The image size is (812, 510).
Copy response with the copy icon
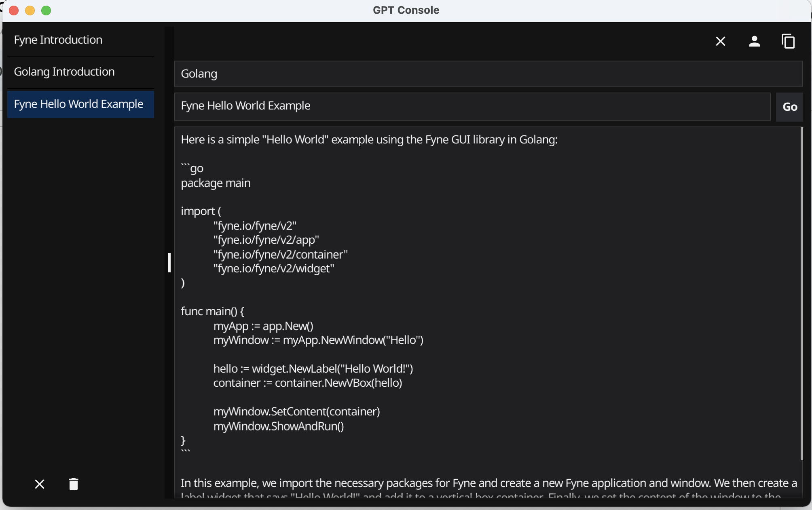click(788, 41)
